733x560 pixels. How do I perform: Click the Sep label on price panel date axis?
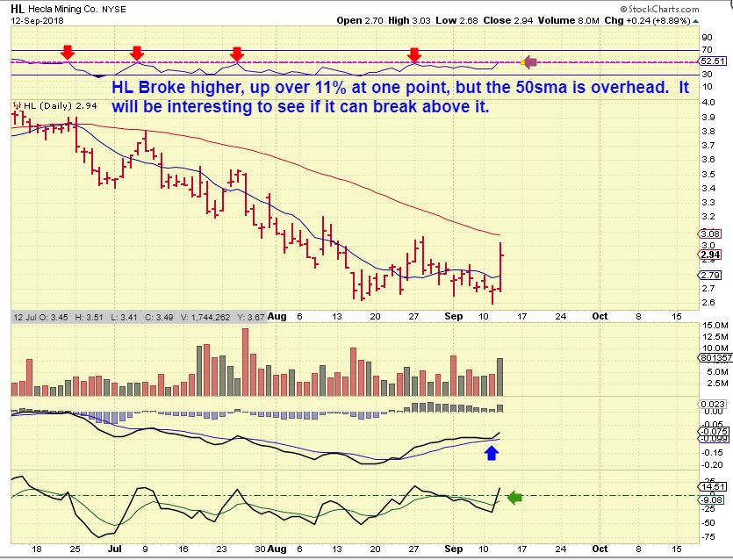coord(454,316)
